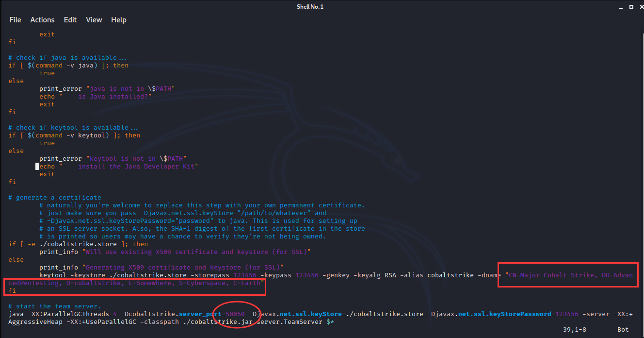The height and width of the screenshot is (338, 644).
Task: Click the cursor position indicator '39,1-8'
Action: pyautogui.click(x=575, y=330)
